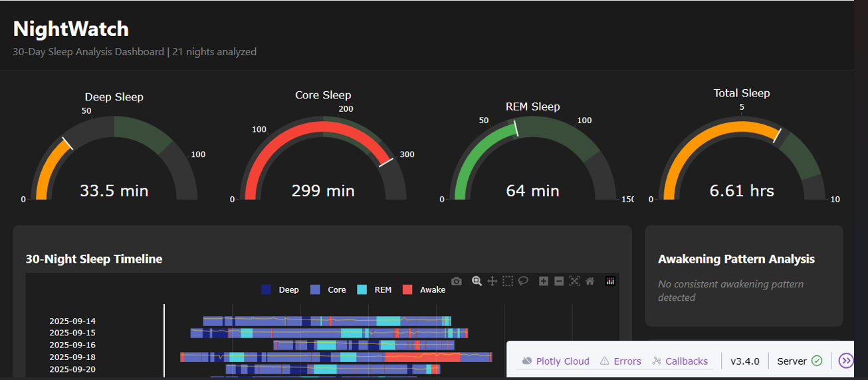Click the NightWatch dashboard title
The height and width of the screenshot is (380, 868).
coord(71,29)
